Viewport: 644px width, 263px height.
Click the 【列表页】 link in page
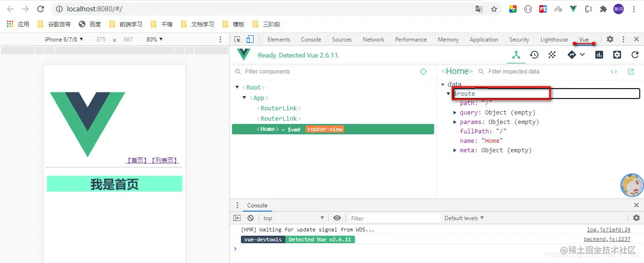[x=165, y=160]
